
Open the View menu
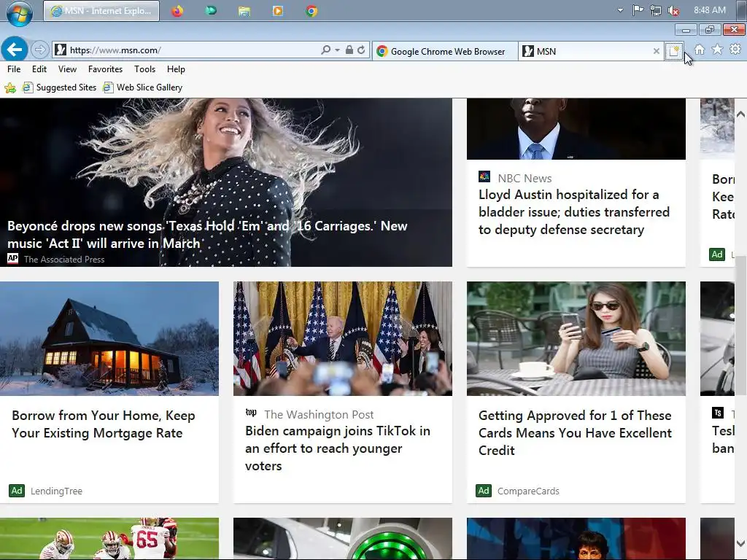point(67,69)
